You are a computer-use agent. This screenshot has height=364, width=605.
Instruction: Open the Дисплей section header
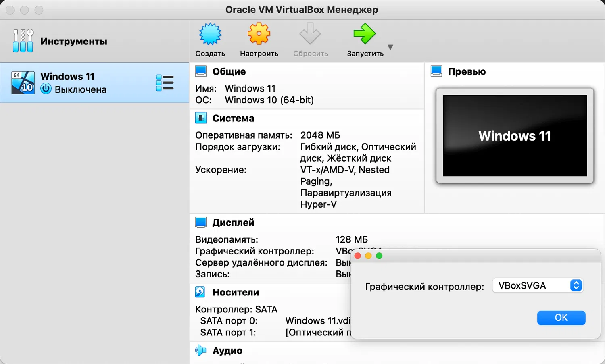233,223
